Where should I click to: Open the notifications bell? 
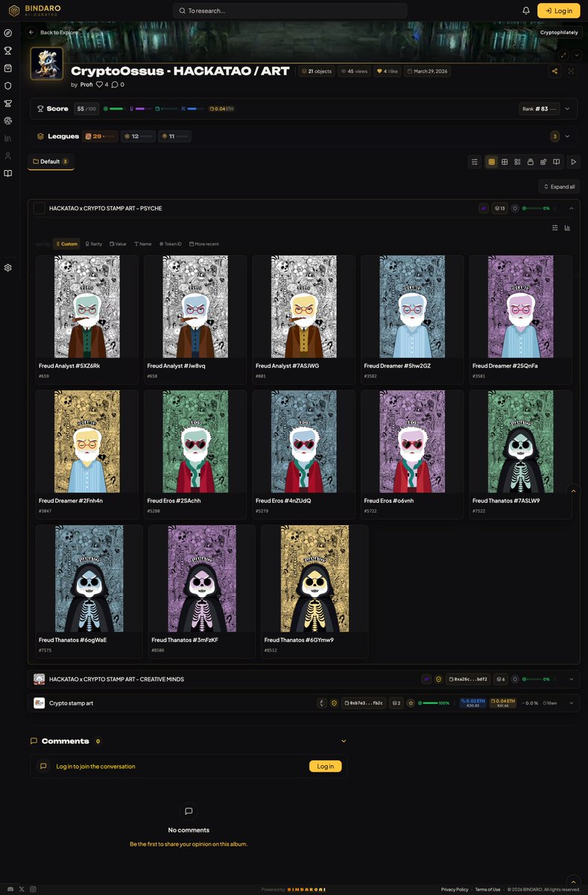[x=526, y=10]
